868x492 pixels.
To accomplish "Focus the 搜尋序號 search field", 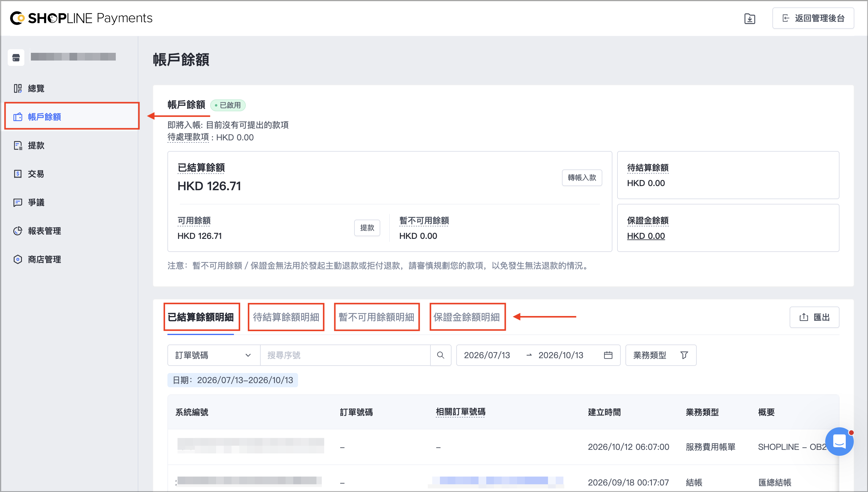I will pos(345,355).
